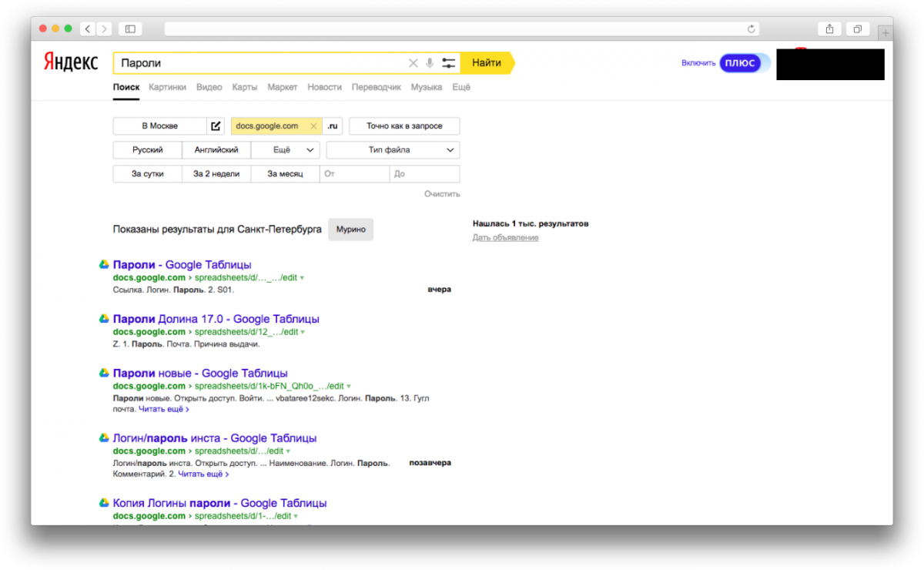The height and width of the screenshot is (570, 924).
Task: Click Safari back navigation arrow
Action: point(88,28)
